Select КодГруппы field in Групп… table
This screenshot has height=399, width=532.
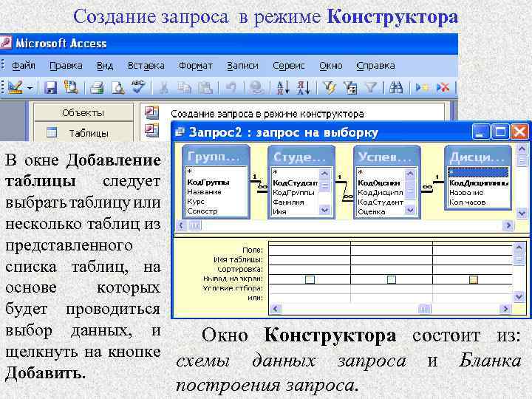[208, 183]
